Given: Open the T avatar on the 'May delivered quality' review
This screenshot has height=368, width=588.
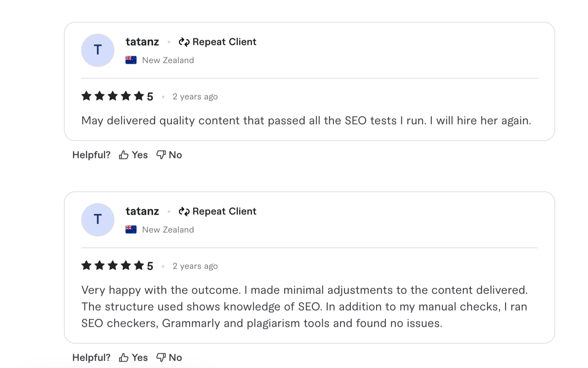Looking at the screenshot, I should point(98,50).
